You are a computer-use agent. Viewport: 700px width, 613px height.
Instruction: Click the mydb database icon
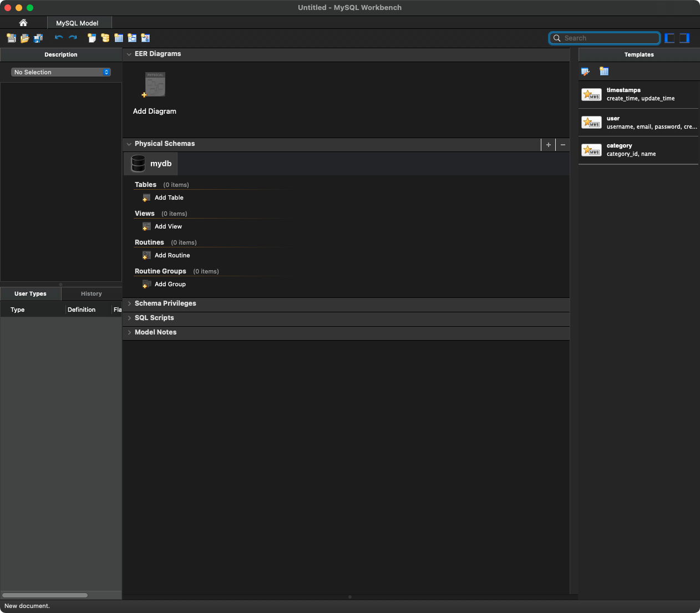pyautogui.click(x=138, y=164)
